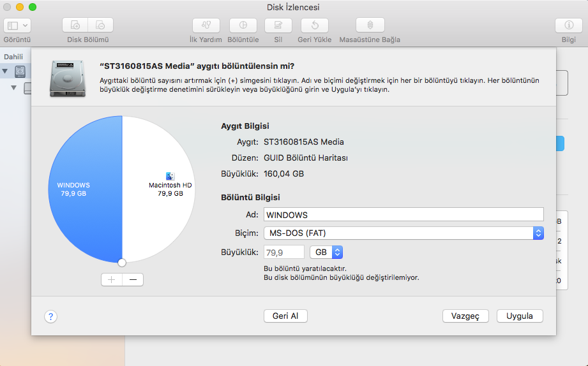Click the Bölüntüle partition toolbar icon
Viewport: 588px width, 366px height.
click(243, 26)
